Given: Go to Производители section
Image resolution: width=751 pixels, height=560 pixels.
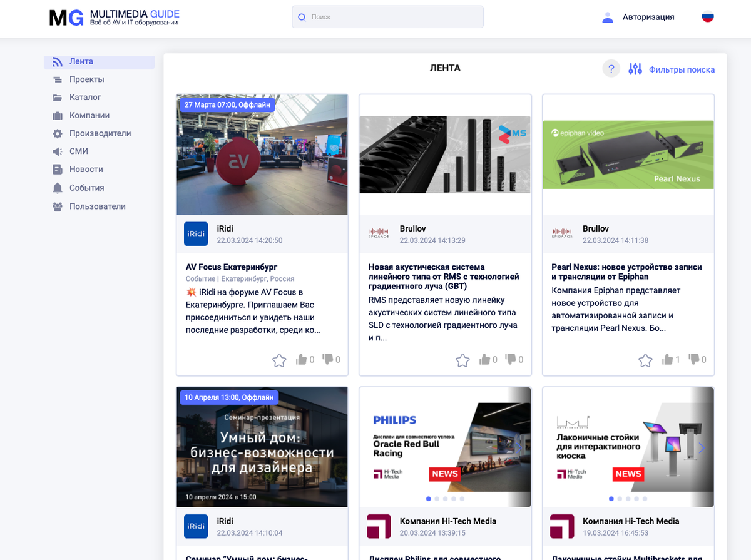Looking at the screenshot, I should point(99,133).
